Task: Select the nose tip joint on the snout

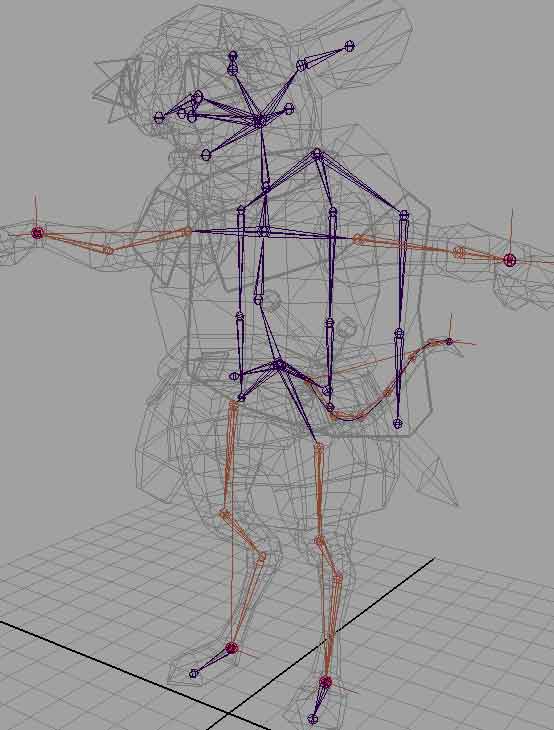Action: click(159, 117)
